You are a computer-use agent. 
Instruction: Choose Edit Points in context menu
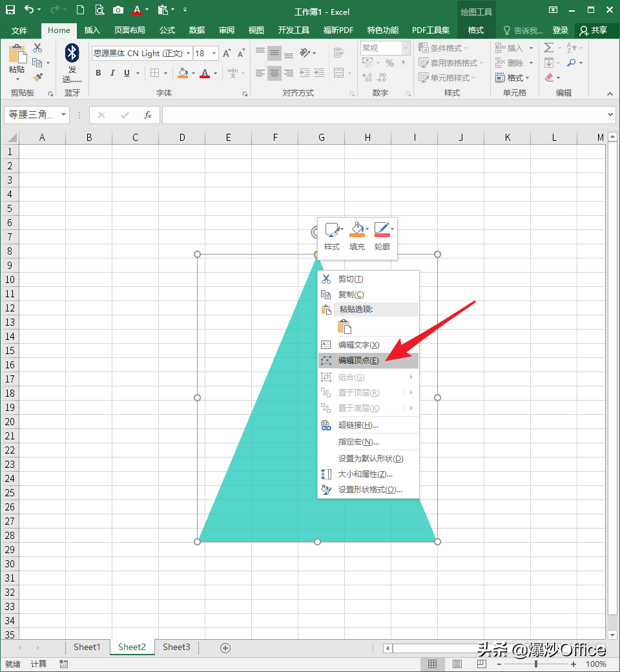pyautogui.click(x=369, y=361)
